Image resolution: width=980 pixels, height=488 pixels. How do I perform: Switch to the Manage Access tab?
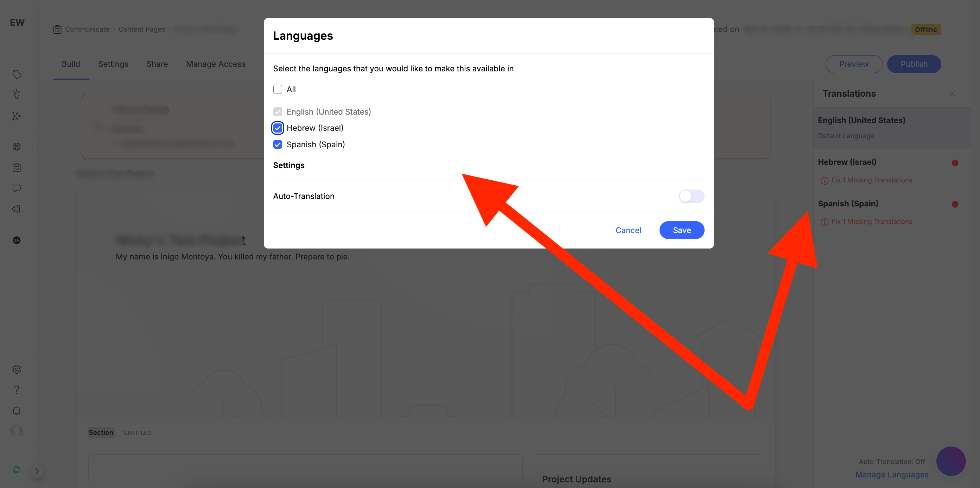(216, 64)
